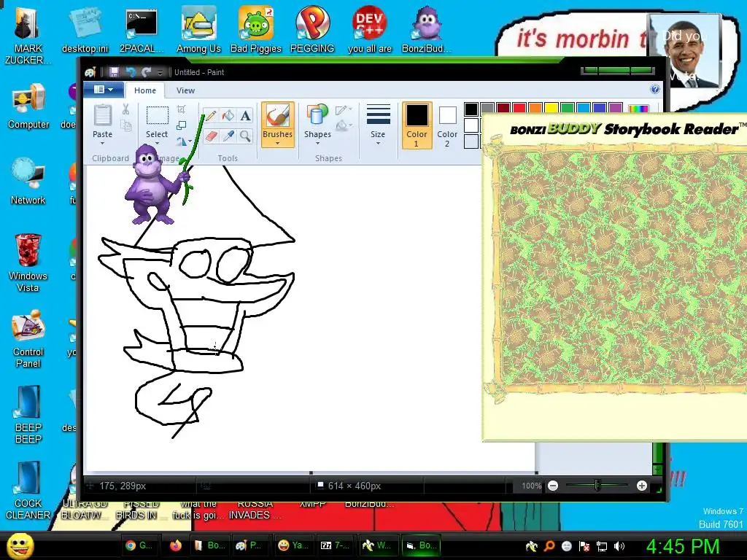The image size is (747, 560).
Task: Click the zoom out minus button
Action: click(553, 486)
